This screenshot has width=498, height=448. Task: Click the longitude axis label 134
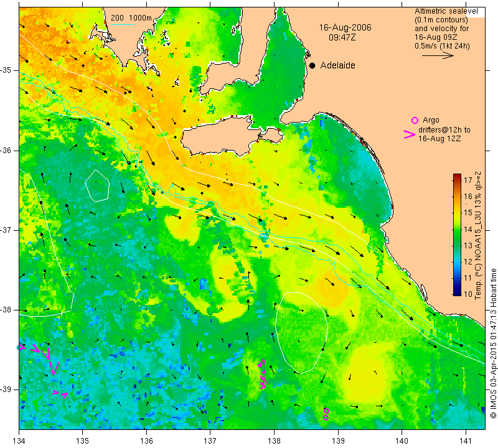pyautogui.click(x=19, y=441)
